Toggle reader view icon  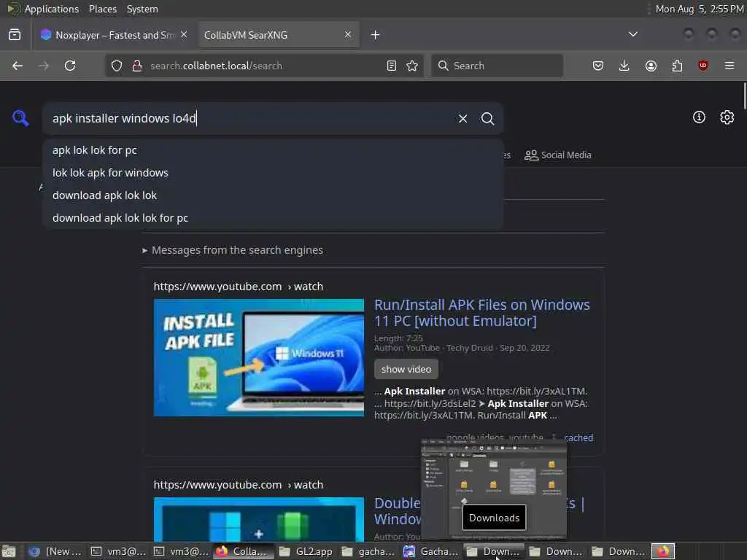(392, 66)
